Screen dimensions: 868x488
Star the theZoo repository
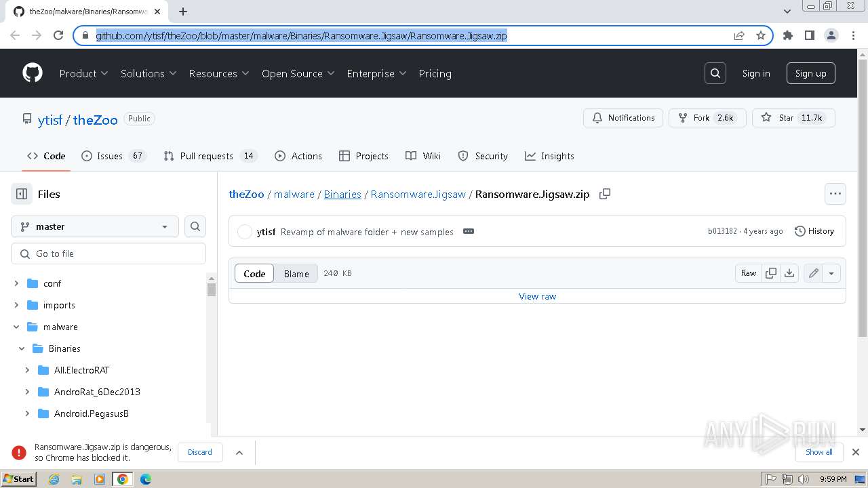pos(793,117)
